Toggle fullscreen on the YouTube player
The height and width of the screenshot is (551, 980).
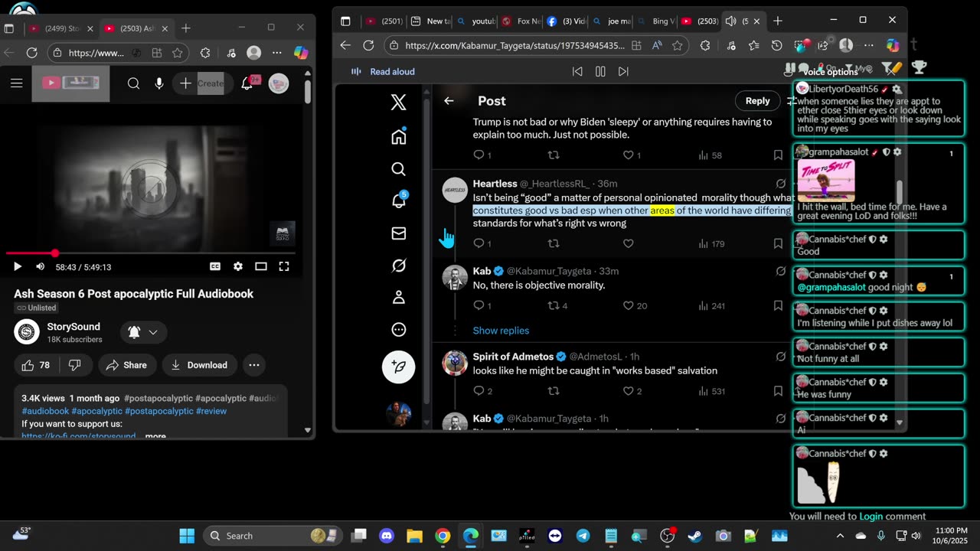pyautogui.click(x=284, y=266)
